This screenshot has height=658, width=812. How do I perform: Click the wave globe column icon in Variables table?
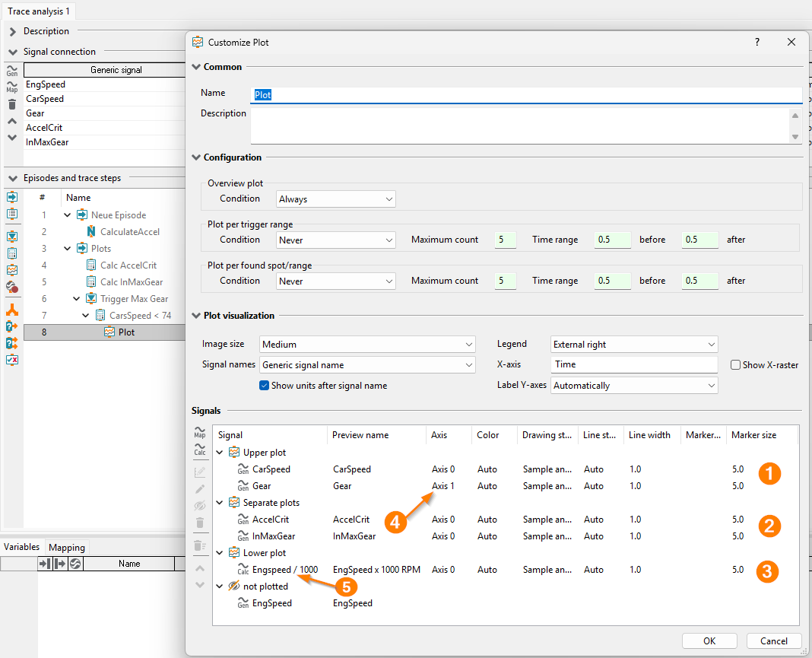pos(75,564)
